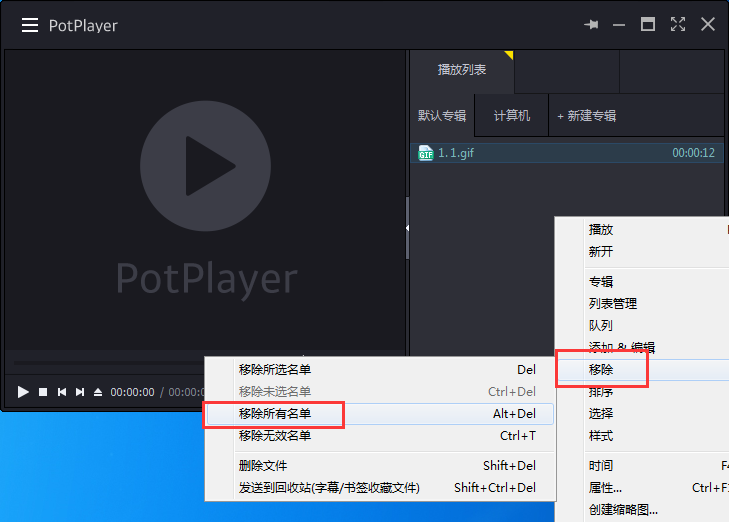Screen dimensions: 729x522
Task: Click the seek progress bar
Action: [x=108, y=362]
